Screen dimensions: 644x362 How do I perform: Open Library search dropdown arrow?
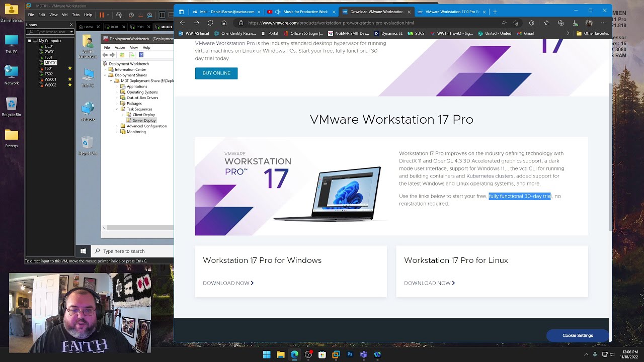(71, 32)
